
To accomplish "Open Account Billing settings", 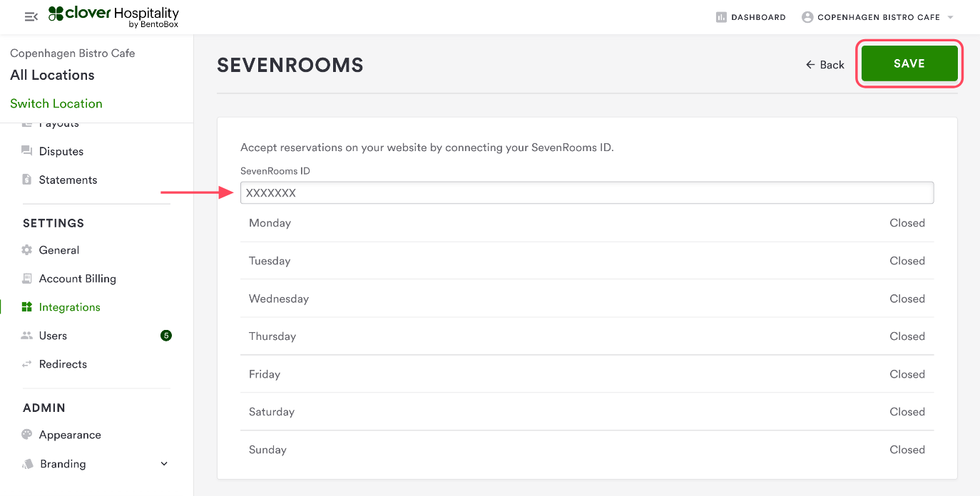I will point(77,279).
